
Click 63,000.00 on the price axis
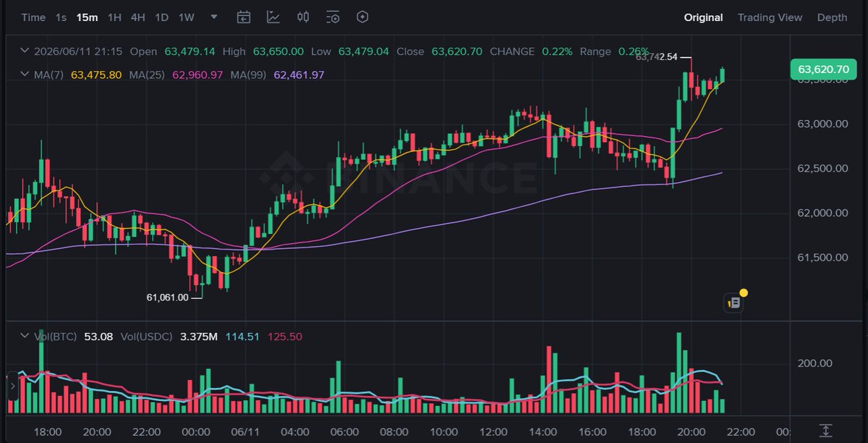click(822, 124)
